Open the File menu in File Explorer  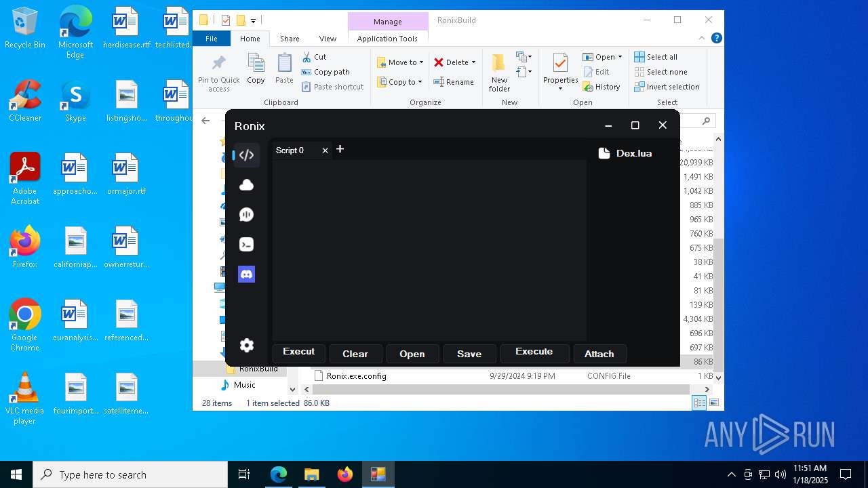click(x=212, y=39)
